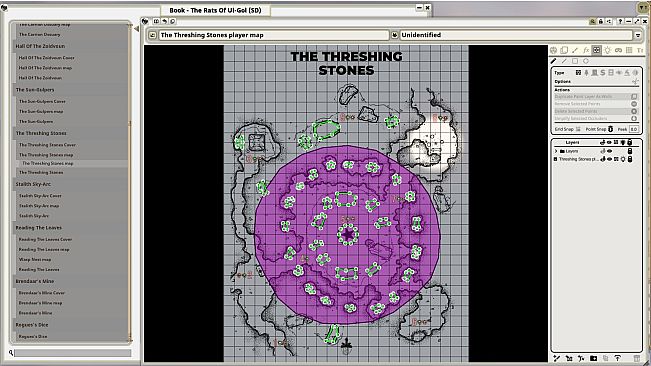
Task: Edit the Peek value field
Action: 633,129
